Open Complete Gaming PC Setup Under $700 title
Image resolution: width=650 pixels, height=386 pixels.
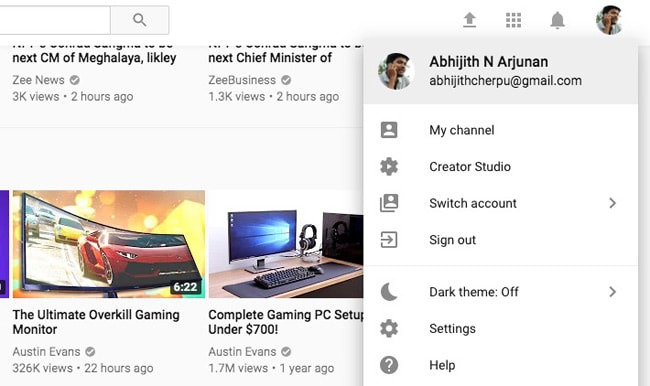286,322
